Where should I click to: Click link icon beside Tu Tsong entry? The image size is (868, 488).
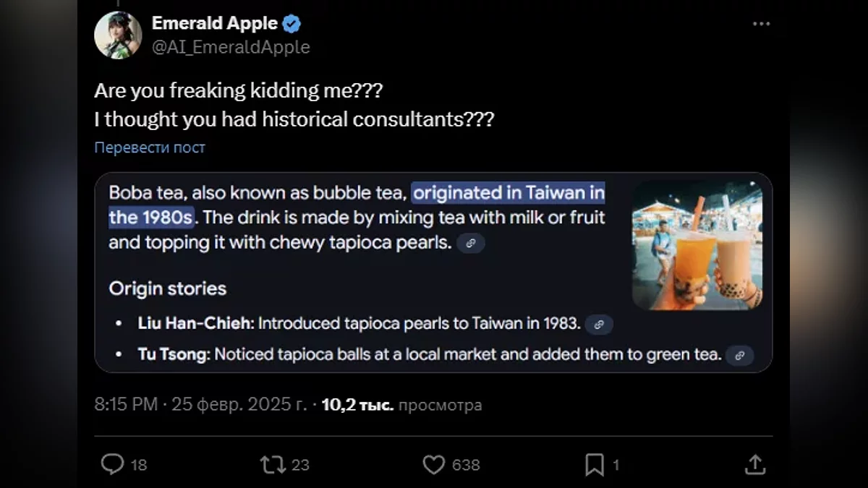click(739, 355)
